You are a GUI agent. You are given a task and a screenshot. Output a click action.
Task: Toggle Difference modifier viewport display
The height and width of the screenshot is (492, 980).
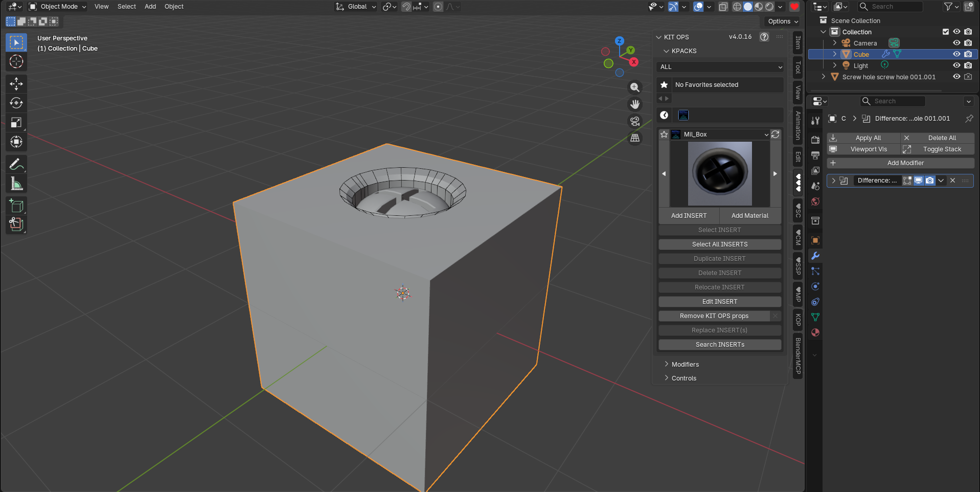pyautogui.click(x=919, y=181)
